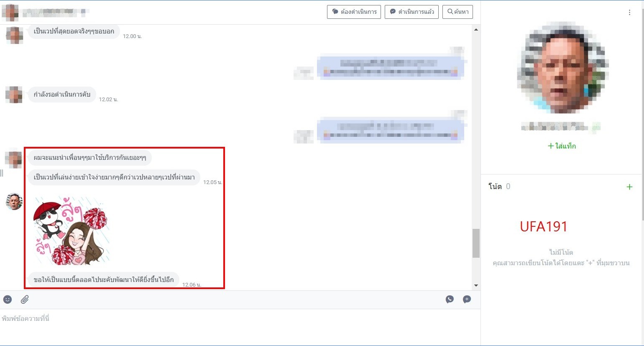
Task: Click the chat scrollbar thumb
Action: click(476, 243)
